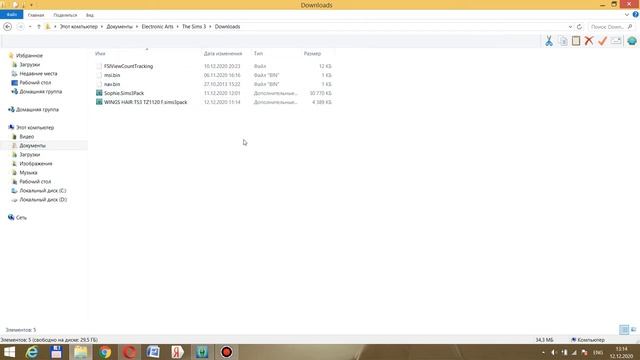The image size is (640, 360).
Task: Click Electronic Arts in the address breadcrumb
Action: click(x=158, y=27)
